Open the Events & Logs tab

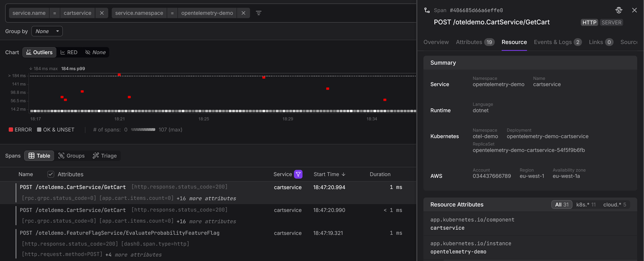coord(558,42)
